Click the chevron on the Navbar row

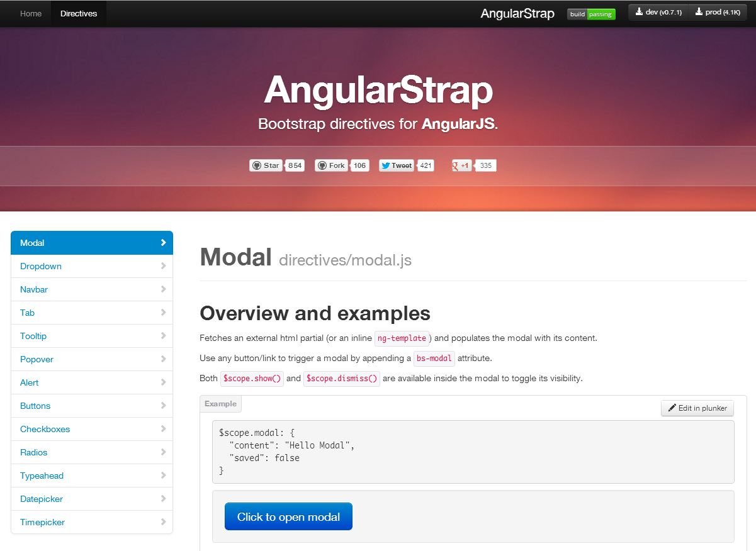(164, 289)
